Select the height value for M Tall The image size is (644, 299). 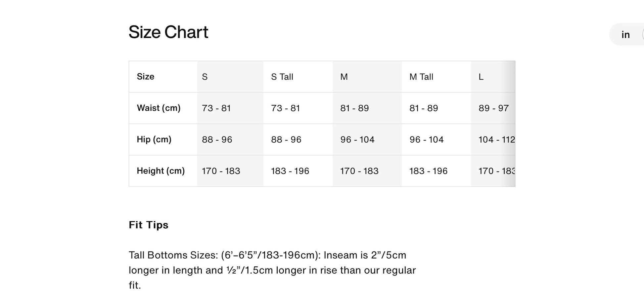click(x=428, y=171)
